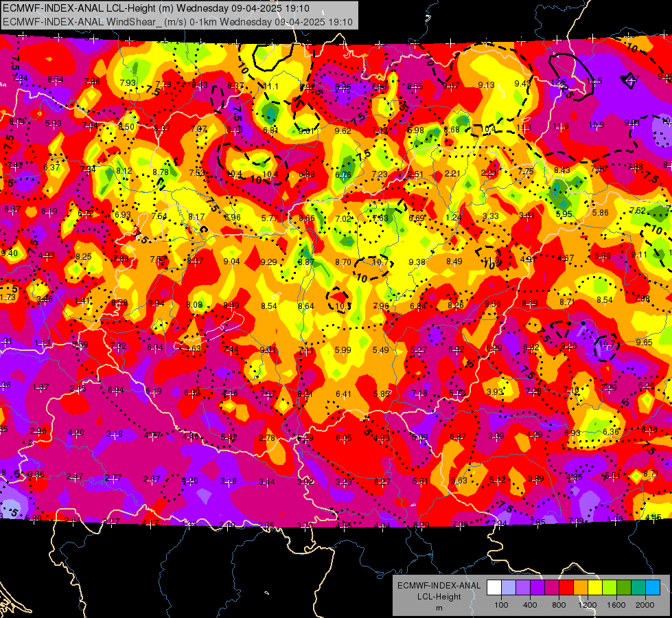
Task: Select the grid value 9.13
Action: tap(486, 85)
